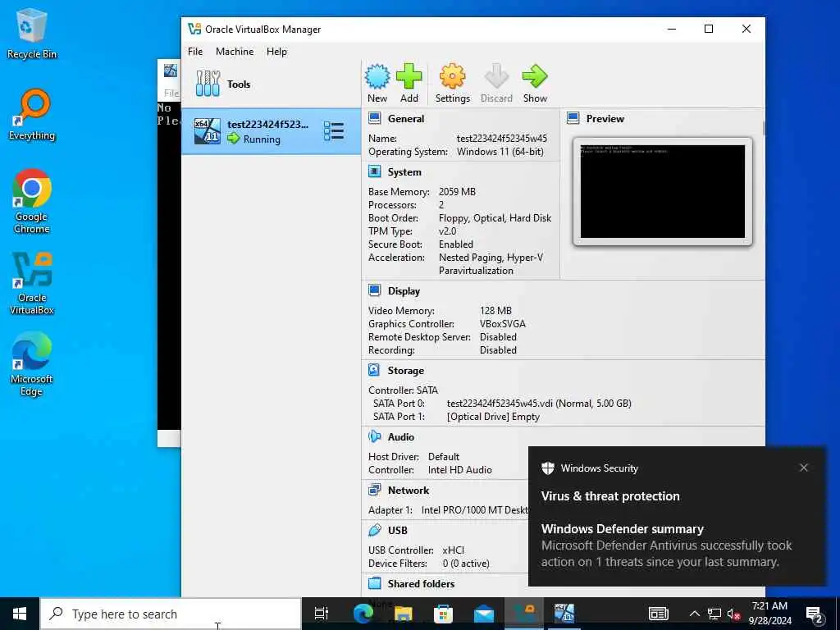The image size is (840, 630).
Task: Open Oracle VirtualBox desktop shortcut
Action: pyautogui.click(x=32, y=283)
